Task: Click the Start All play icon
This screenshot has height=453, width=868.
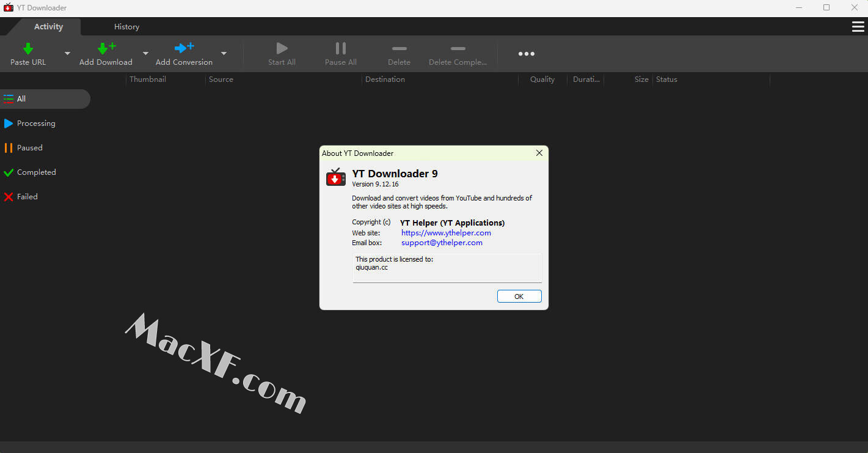Action: (282, 48)
